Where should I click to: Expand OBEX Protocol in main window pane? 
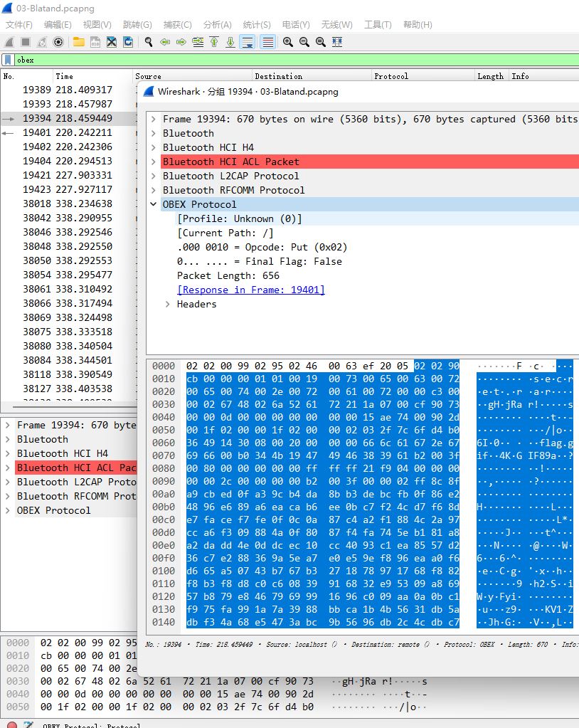8,511
